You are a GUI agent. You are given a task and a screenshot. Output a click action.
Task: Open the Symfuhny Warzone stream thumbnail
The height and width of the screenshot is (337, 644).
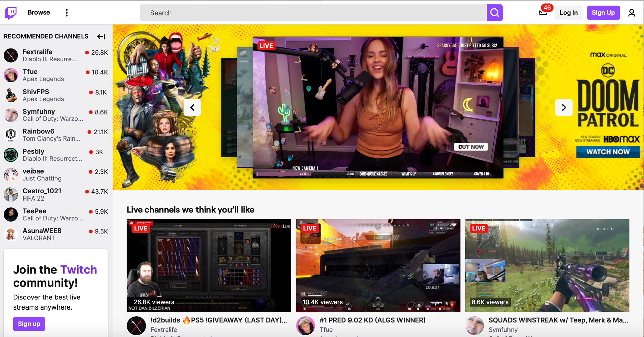tap(547, 265)
